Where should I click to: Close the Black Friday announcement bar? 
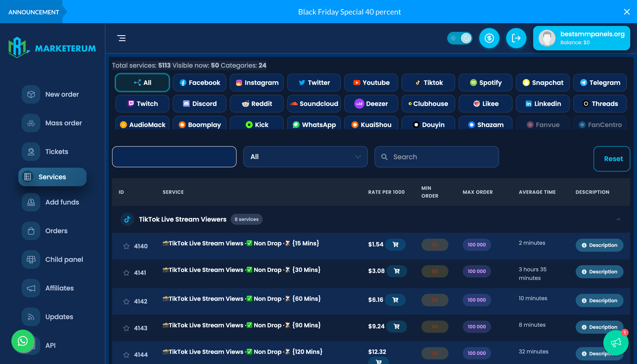pyautogui.click(x=626, y=12)
